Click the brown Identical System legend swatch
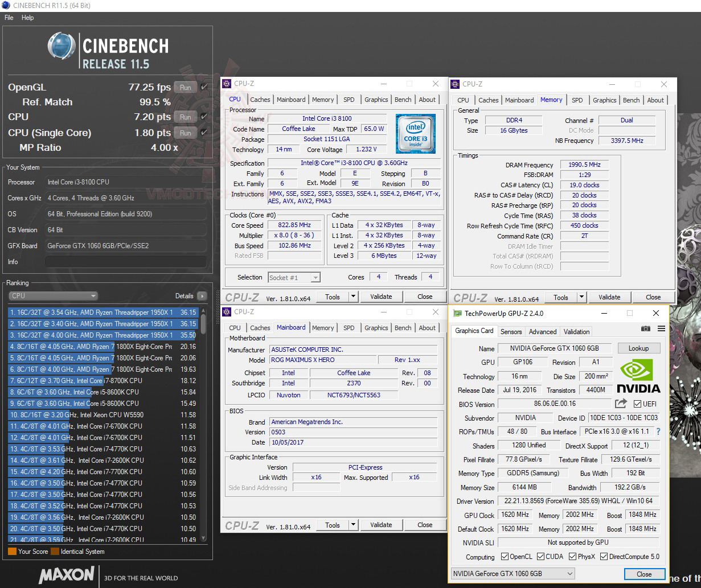This screenshot has width=701, height=588. point(55,551)
